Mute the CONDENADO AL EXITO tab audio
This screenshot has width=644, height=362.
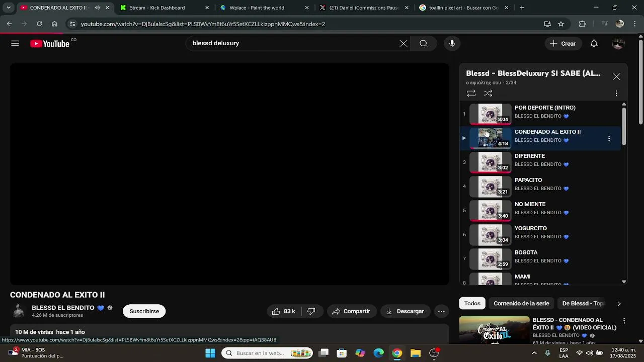[x=97, y=8]
